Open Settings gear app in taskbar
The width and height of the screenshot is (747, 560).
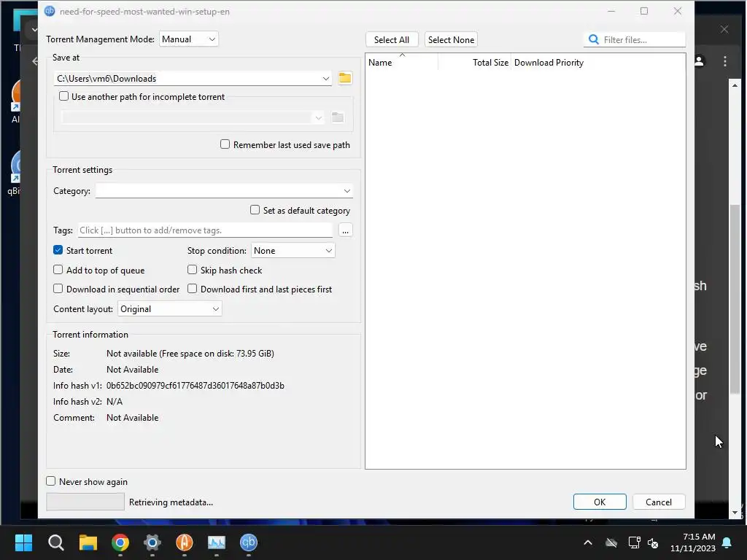point(152,542)
